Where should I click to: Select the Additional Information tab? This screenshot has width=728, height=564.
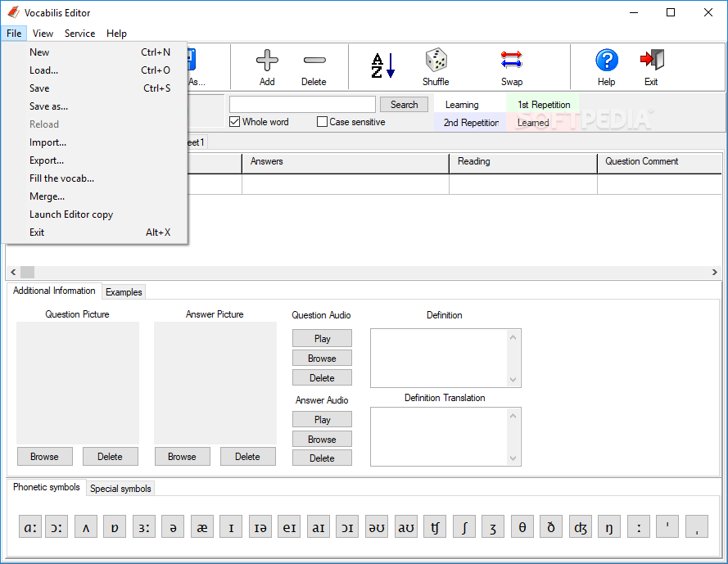(54, 291)
